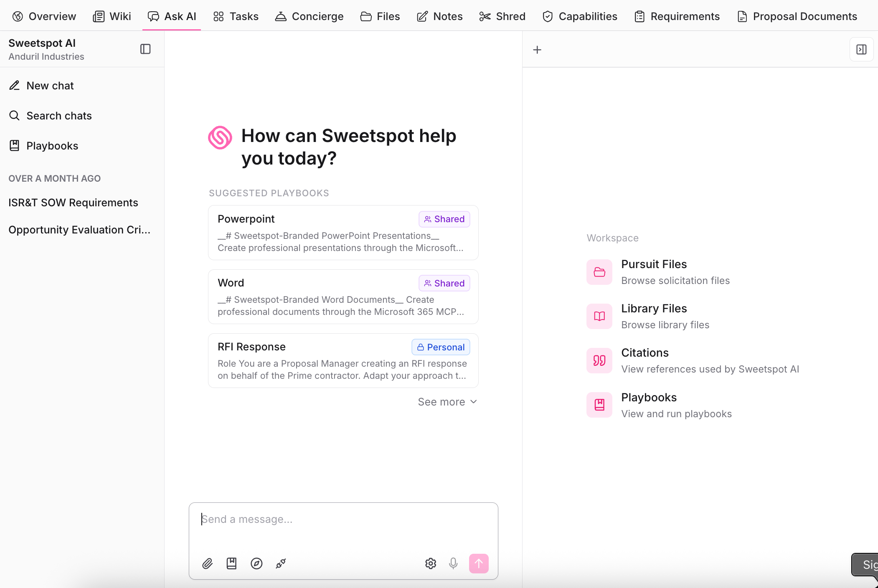Click the Shared badge on Powerpoint
This screenshot has height=588, width=878.
tap(444, 219)
